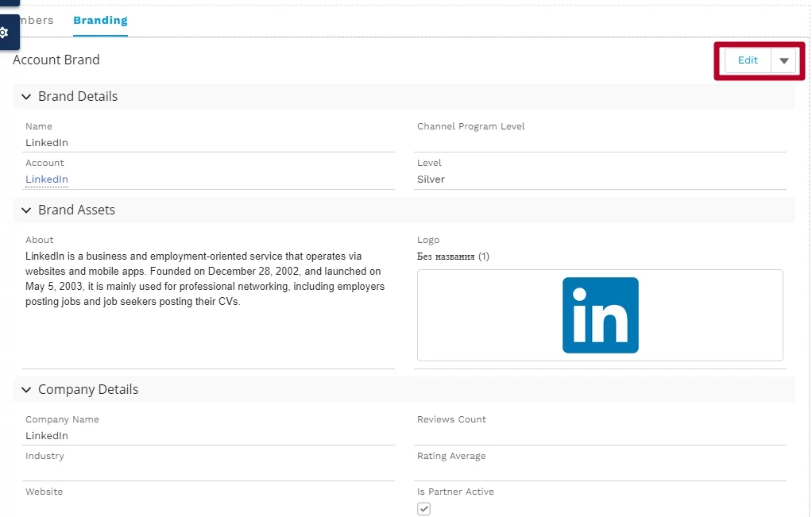Image resolution: width=812 pixels, height=517 pixels.
Task: Switch to the Branding tab
Action: pyautogui.click(x=100, y=20)
